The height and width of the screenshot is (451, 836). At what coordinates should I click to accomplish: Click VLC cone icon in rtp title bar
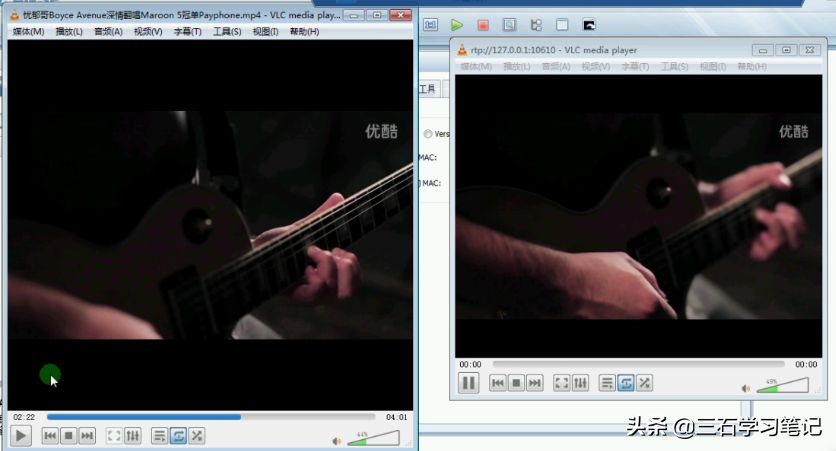point(462,50)
